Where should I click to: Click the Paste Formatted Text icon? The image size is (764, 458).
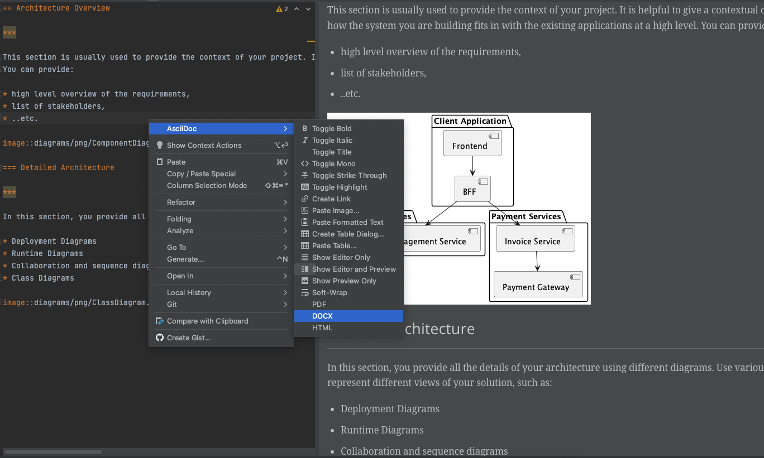[305, 222]
